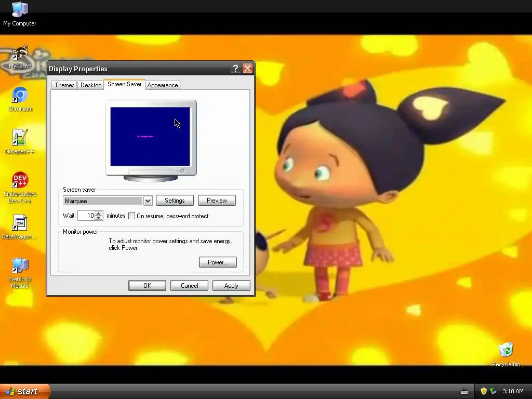This screenshot has height=399, width=532.
Task: Increase the wait minutes with up arrow
Action: point(99,214)
